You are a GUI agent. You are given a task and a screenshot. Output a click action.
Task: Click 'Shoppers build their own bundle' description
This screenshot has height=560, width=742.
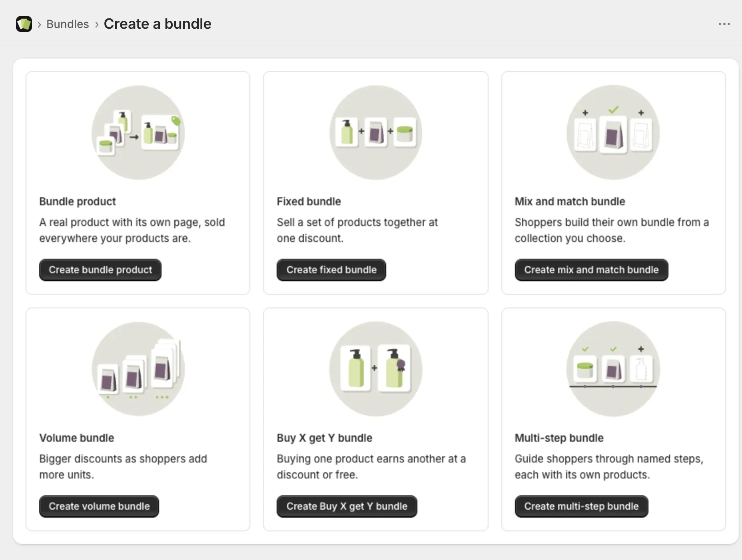pyautogui.click(x=612, y=230)
